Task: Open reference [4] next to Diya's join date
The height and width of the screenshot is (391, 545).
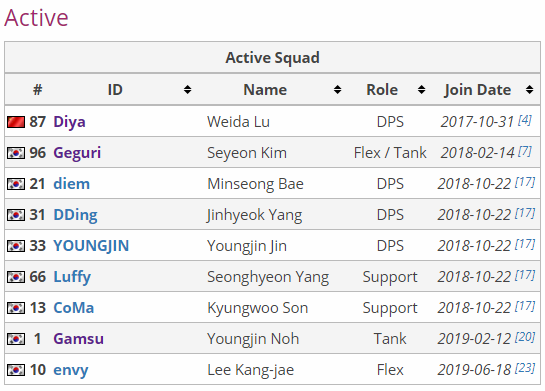Action: tap(524, 120)
